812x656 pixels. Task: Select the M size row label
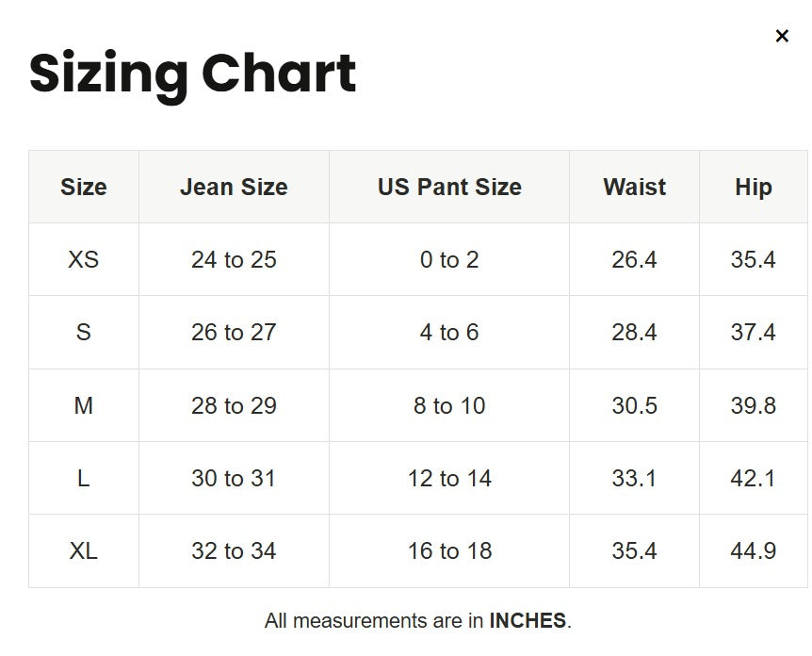pos(84,405)
